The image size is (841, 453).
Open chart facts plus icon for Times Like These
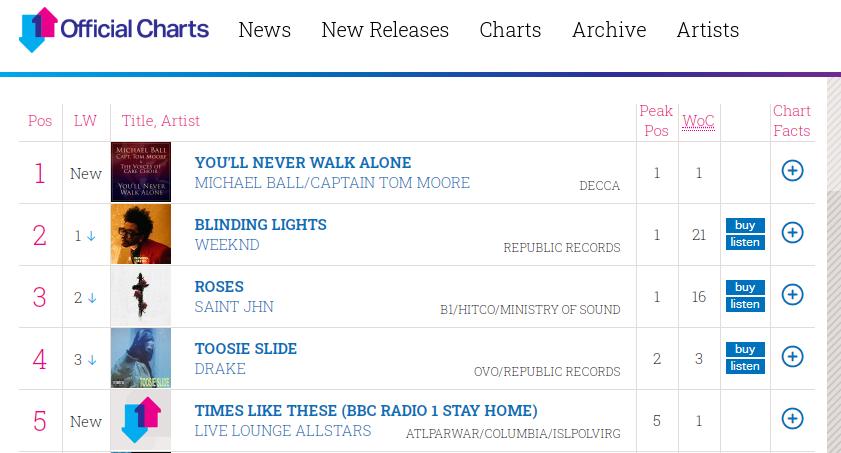tap(792, 419)
